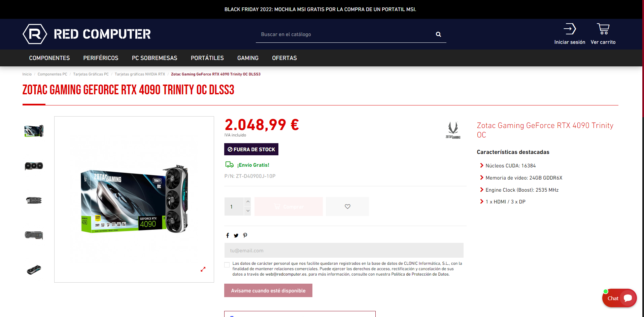The image size is (644, 317).
Task: Expand the product image fullscreen
Action: coord(203,269)
